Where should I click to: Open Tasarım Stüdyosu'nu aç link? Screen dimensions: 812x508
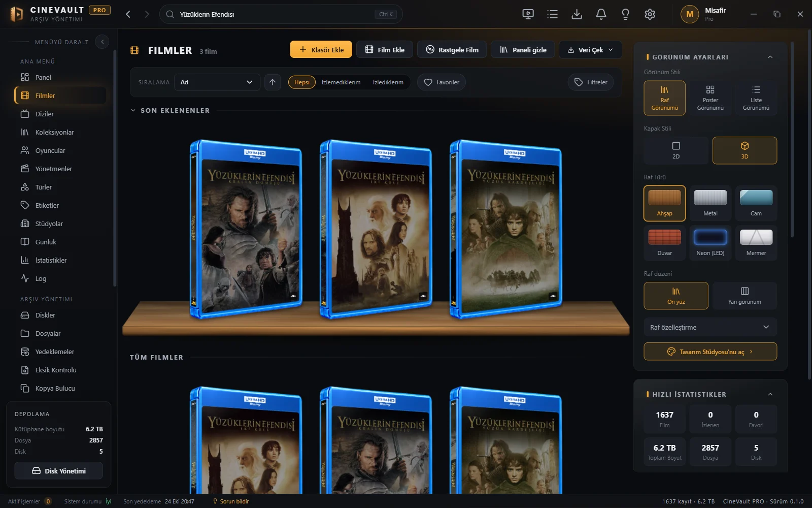point(710,352)
